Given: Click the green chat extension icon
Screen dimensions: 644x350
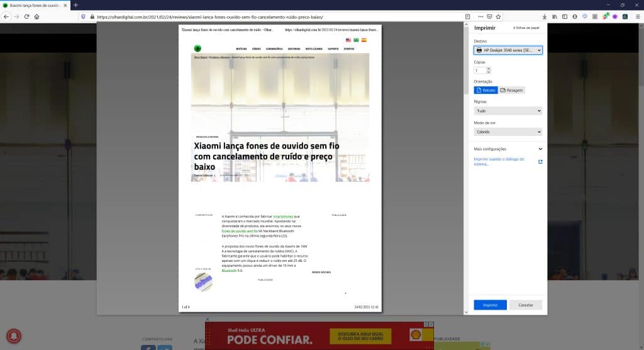Looking at the screenshot, I should point(606,17).
